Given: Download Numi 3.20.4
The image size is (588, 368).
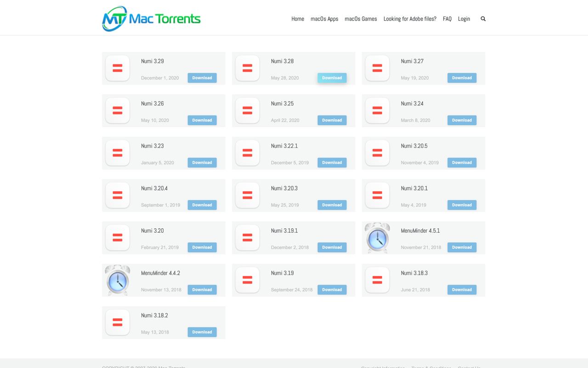Looking at the screenshot, I should (202, 205).
